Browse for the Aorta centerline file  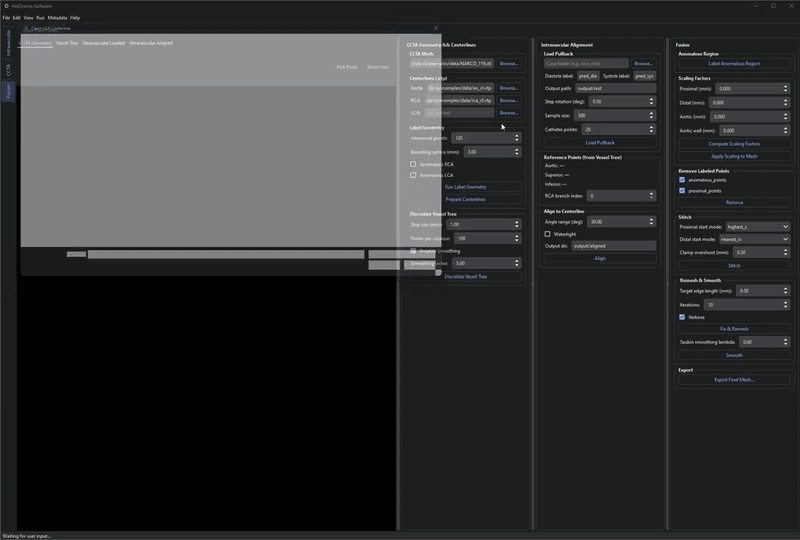click(x=509, y=88)
